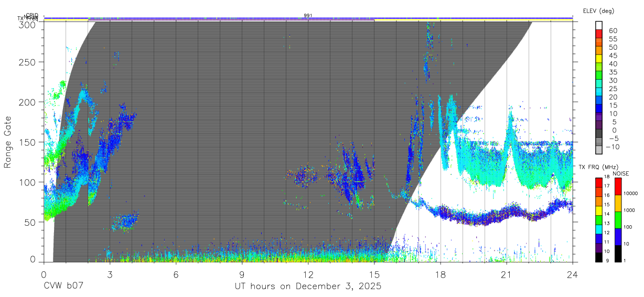Image resolution: width=644 pixels, height=297 pixels.
Task: Click the dark blue ELEV swatch beside 15
Action: [599, 108]
